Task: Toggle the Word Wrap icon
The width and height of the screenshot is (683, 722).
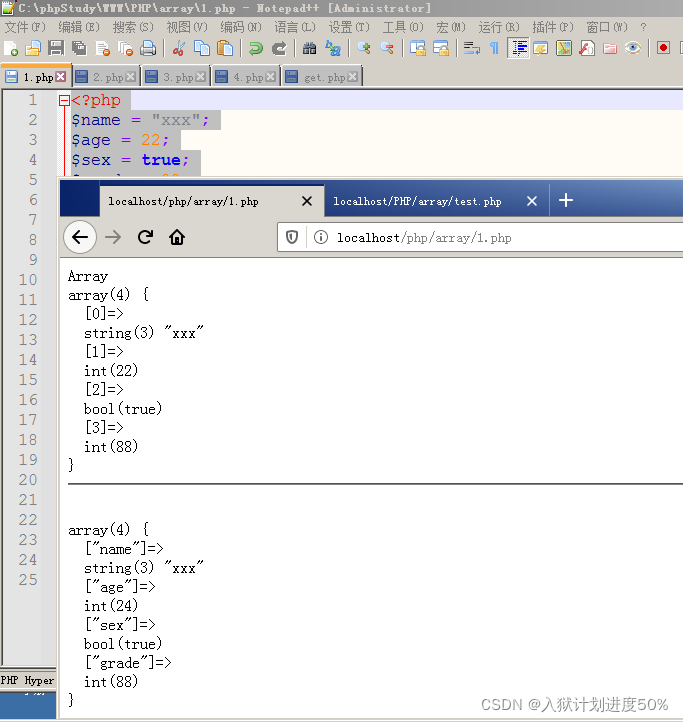Action: (x=472, y=48)
